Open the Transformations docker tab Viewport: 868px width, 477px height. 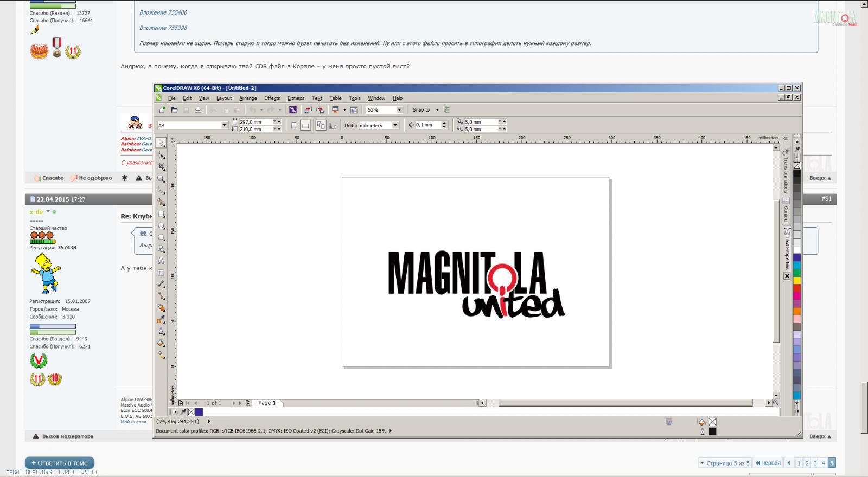786,171
